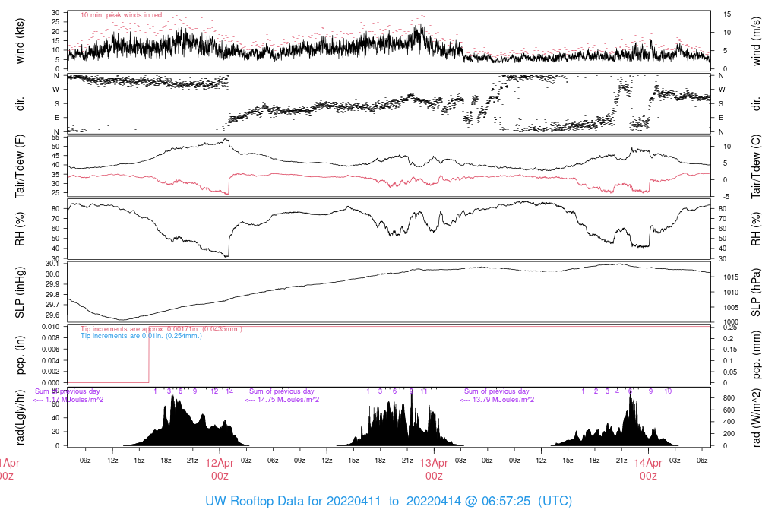Select the '0.010' precipitation axis value
The width and height of the screenshot is (778, 532).
click(x=50, y=327)
